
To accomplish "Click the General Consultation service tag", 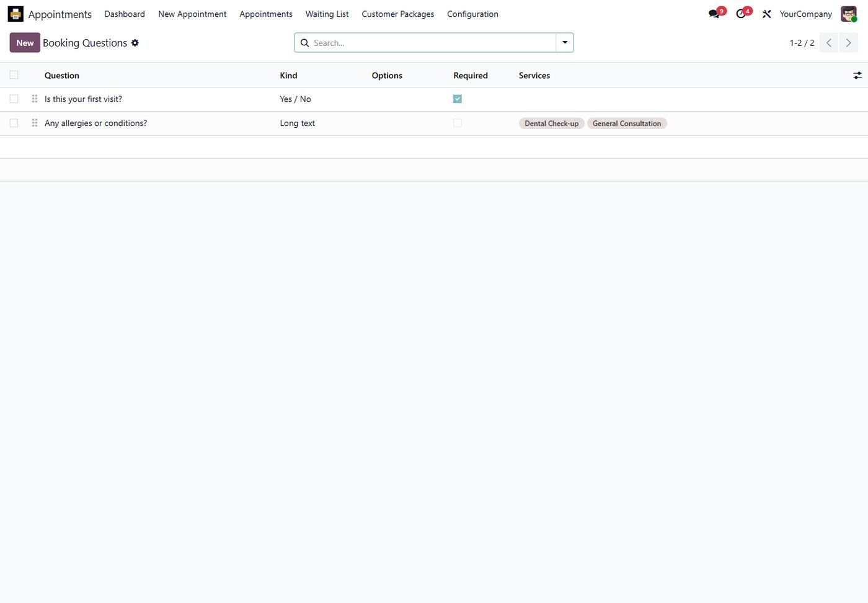I will point(627,123).
